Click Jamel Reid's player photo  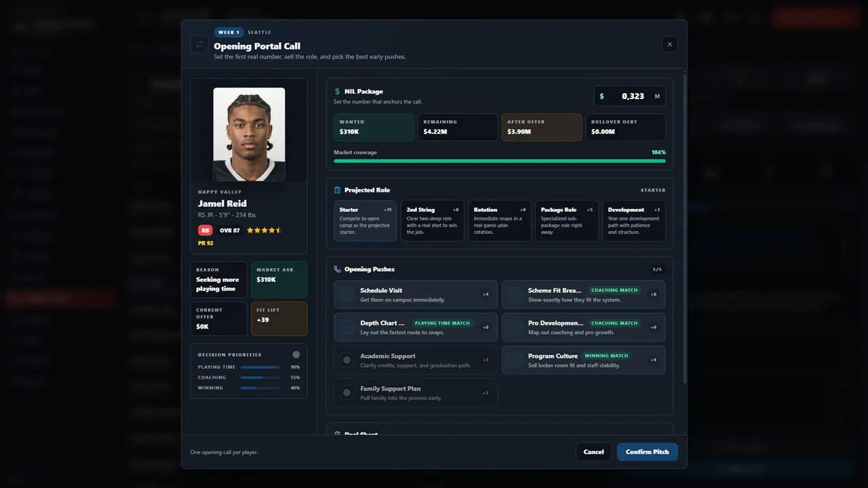click(249, 134)
